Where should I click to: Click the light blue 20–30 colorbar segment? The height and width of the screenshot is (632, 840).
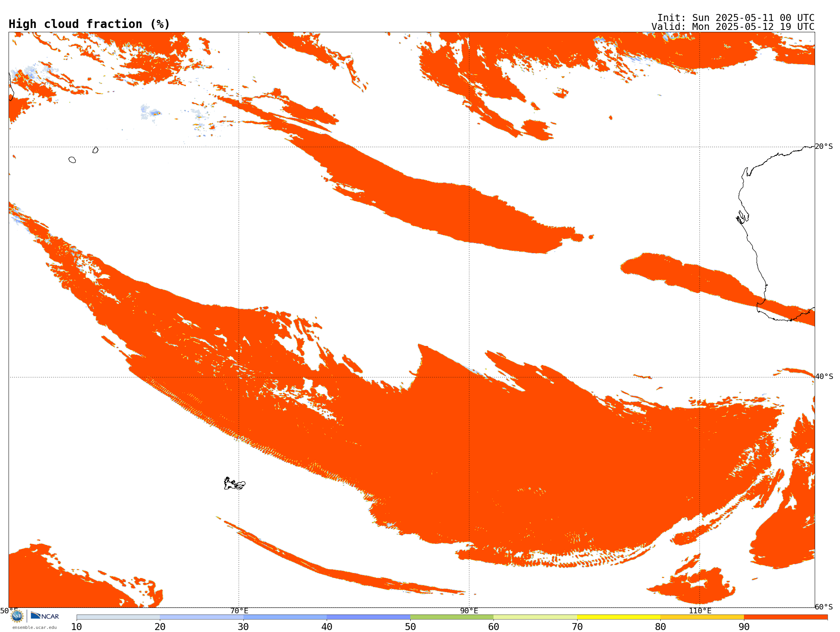201,617
